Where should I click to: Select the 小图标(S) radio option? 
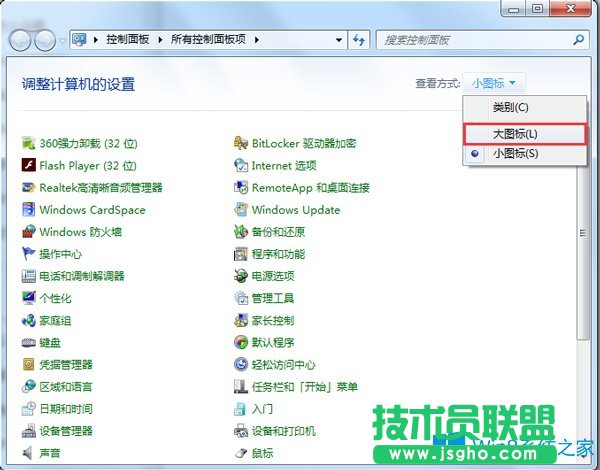[525, 154]
